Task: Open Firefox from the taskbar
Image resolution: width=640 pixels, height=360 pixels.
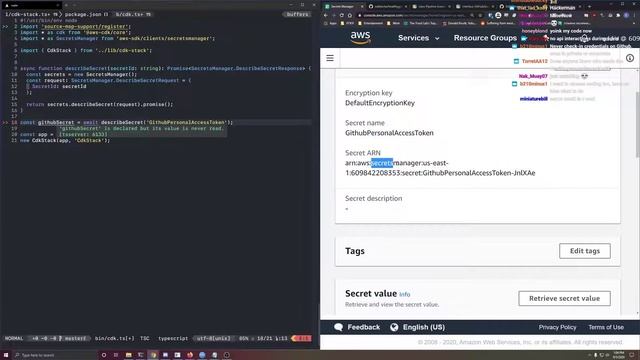Action: click(x=190, y=355)
